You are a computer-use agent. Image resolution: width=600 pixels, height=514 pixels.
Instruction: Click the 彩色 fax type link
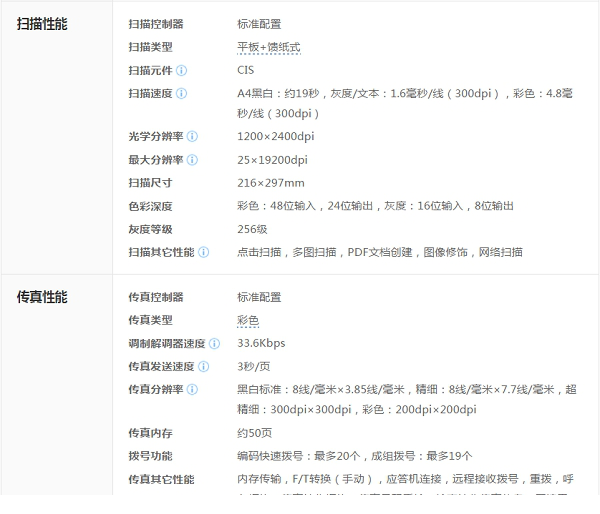coord(248,320)
